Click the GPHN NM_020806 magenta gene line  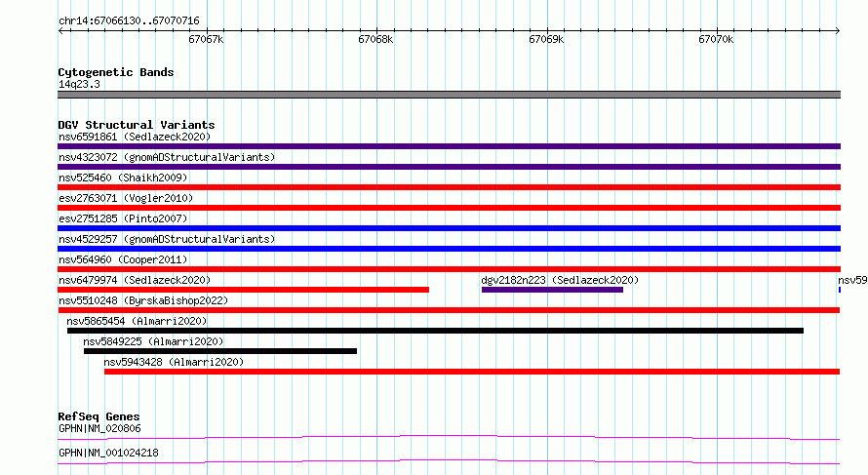(449, 437)
